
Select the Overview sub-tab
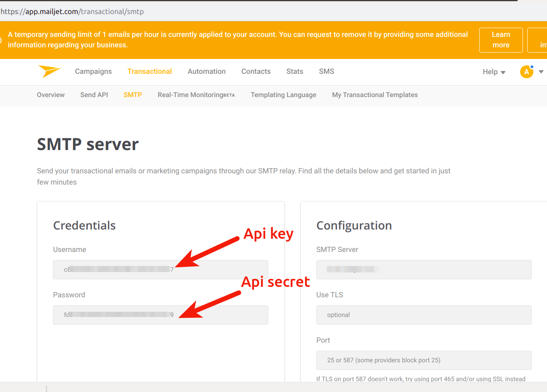click(x=51, y=95)
